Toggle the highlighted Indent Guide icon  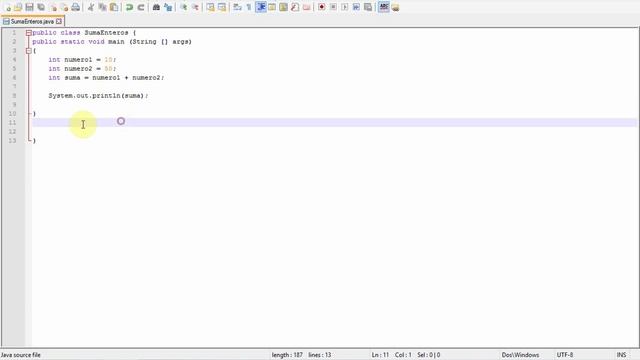(261, 7)
